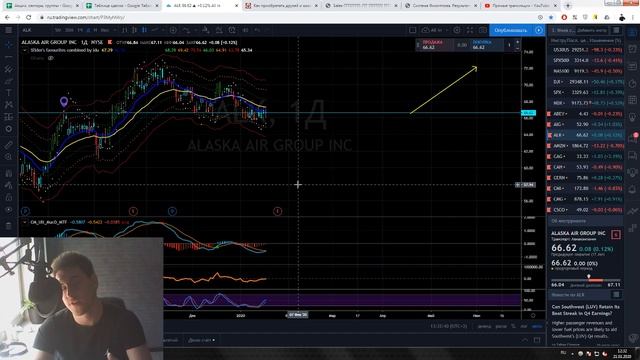The width and height of the screenshot is (640, 360).
Task: Open the calendar sidebar icon
Action: pyautogui.click(x=633, y=99)
